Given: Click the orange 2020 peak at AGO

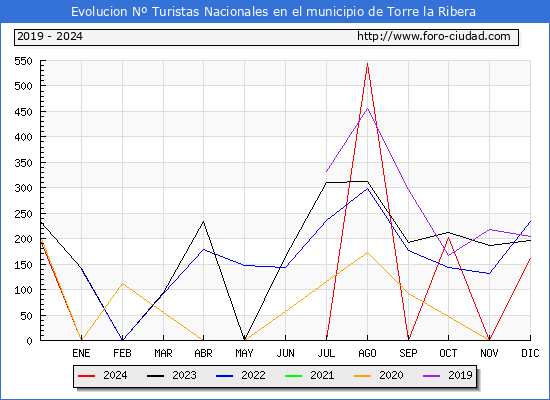Looking at the screenshot, I should [367, 252].
